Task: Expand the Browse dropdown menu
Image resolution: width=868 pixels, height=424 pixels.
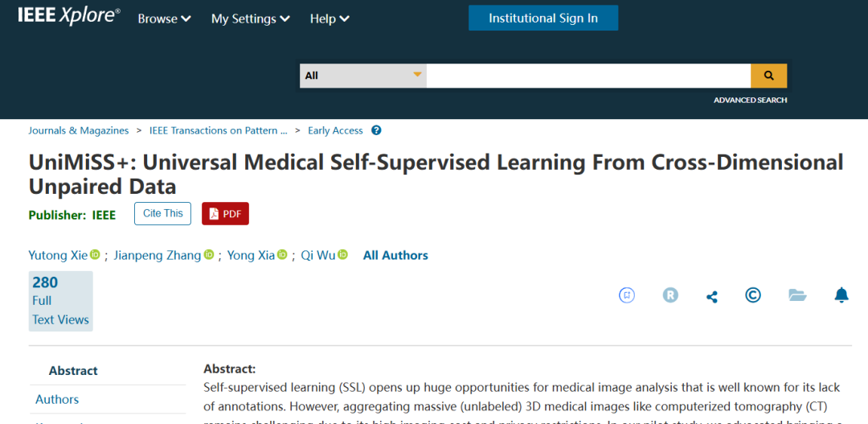Action: 165,19
